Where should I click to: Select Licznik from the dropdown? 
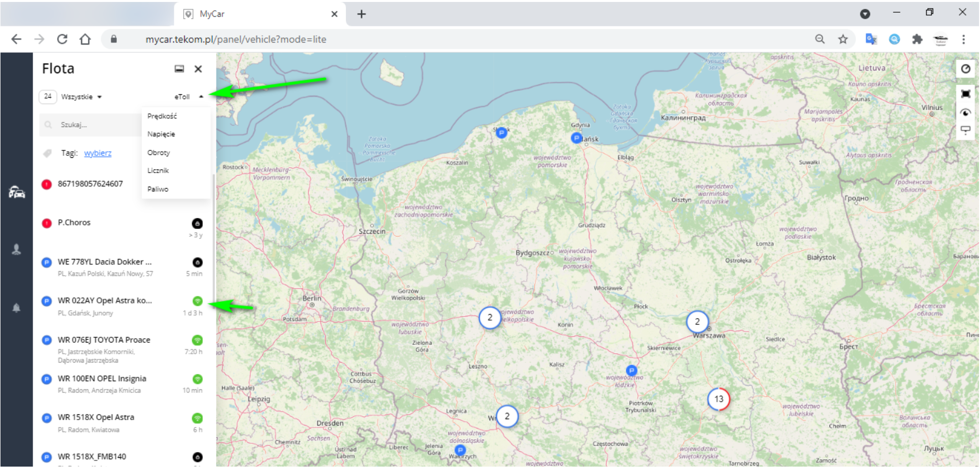click(158, 171)
